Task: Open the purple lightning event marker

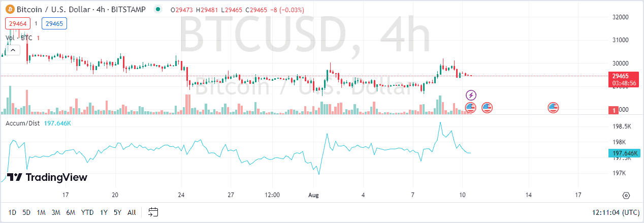Action: pos(471,95)
